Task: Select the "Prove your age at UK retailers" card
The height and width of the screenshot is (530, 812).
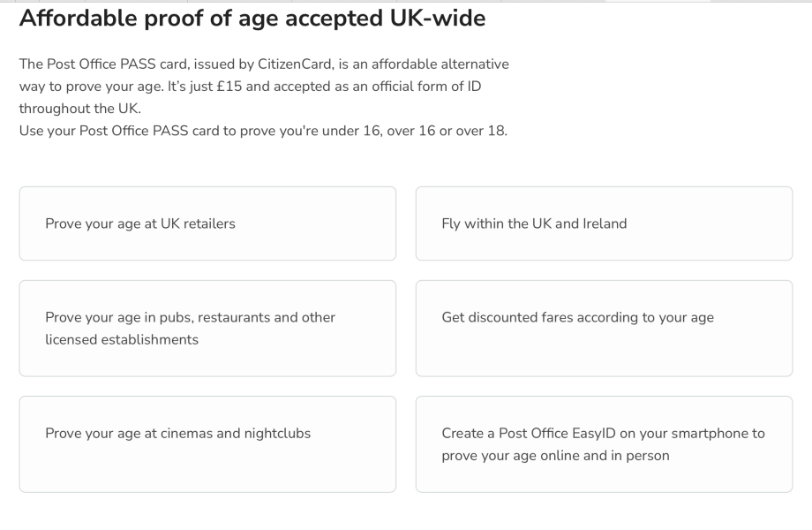Action: tap(207, 223)
